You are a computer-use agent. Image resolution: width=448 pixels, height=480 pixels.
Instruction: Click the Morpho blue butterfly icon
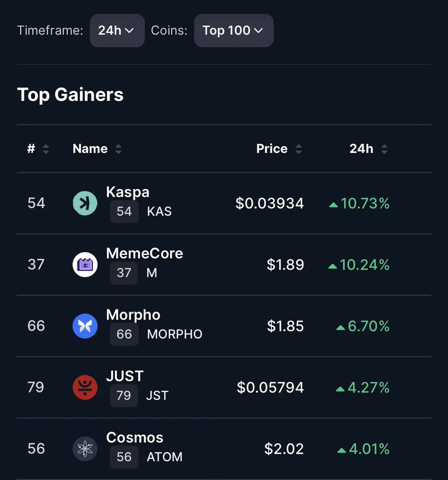pos(85,326)
